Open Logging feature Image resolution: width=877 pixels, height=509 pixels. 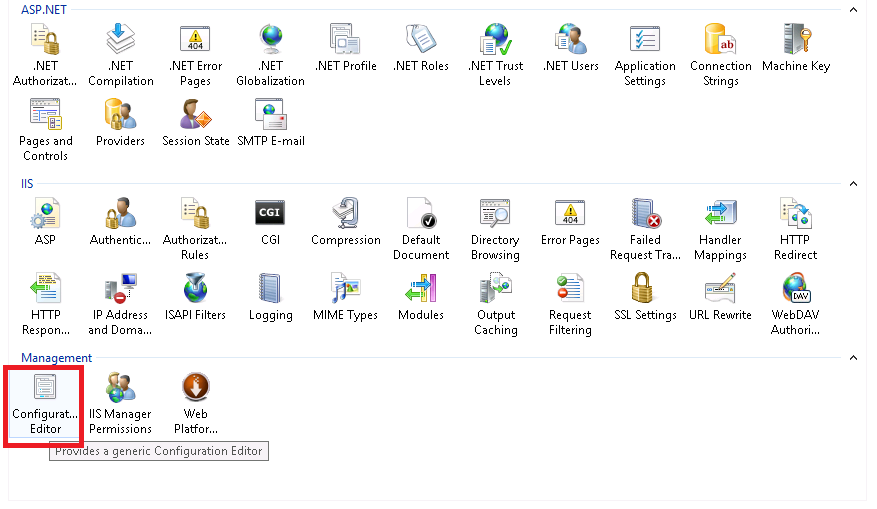tap(271, 297)
